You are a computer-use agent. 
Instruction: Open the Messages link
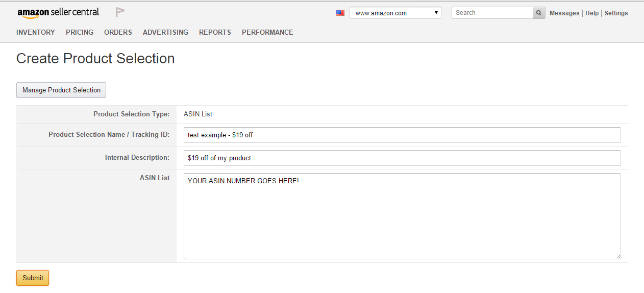[564, 13]
